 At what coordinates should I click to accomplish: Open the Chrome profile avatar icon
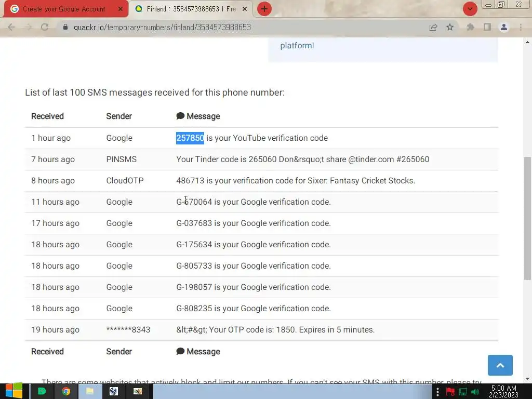point(504,27)
